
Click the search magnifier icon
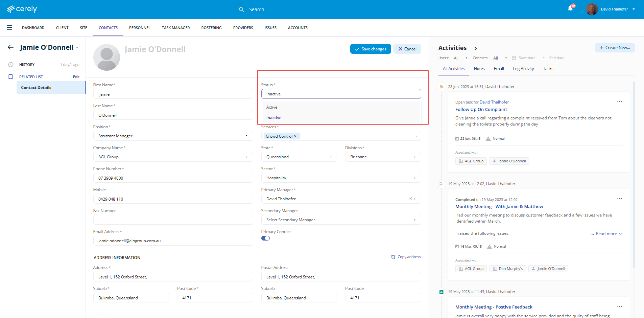tap(241, 9)
